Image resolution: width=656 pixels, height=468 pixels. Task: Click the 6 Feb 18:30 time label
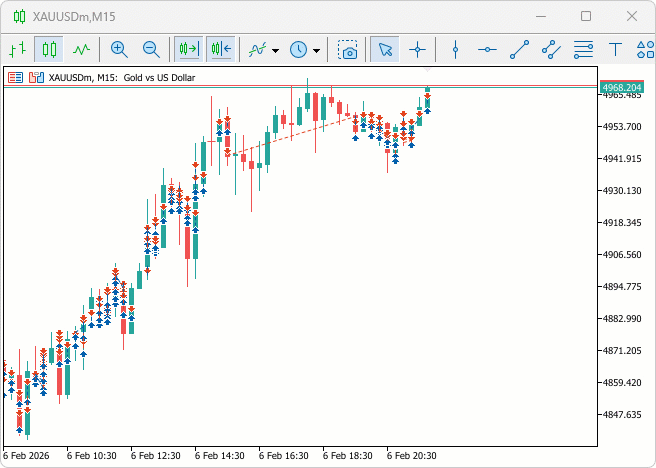pyautogui.click(x=348, y=455)
